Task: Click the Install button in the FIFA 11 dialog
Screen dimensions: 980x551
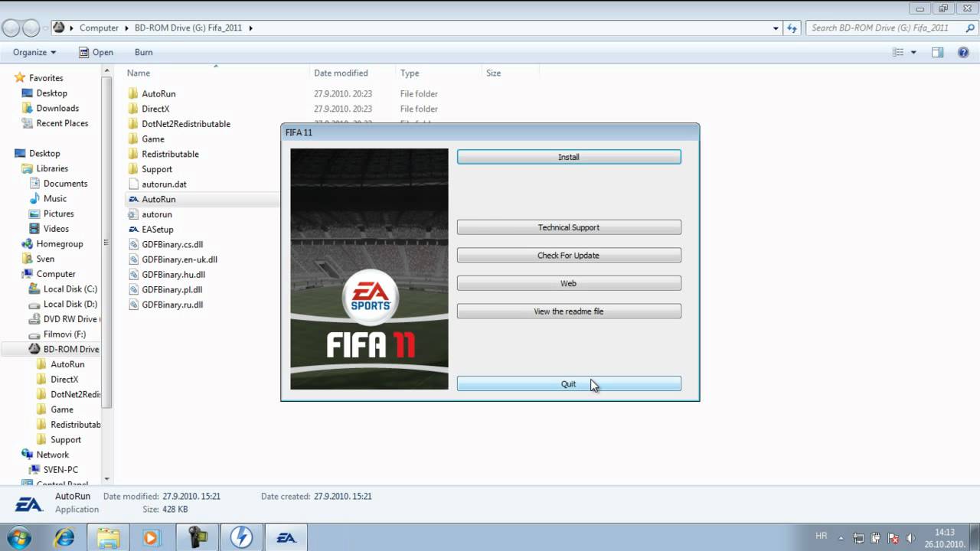Action: (569, 157)
